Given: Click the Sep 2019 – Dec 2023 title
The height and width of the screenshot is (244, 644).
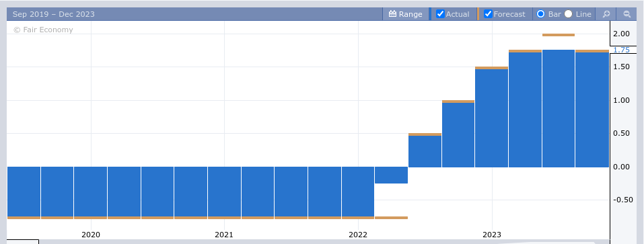Looking at the screenshot, I should click(53, 14).
